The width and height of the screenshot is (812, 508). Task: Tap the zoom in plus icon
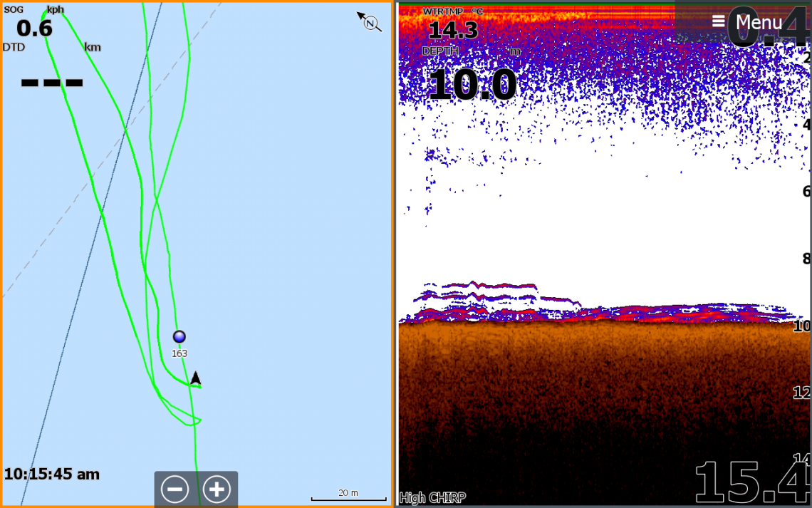tap(218, 489)
